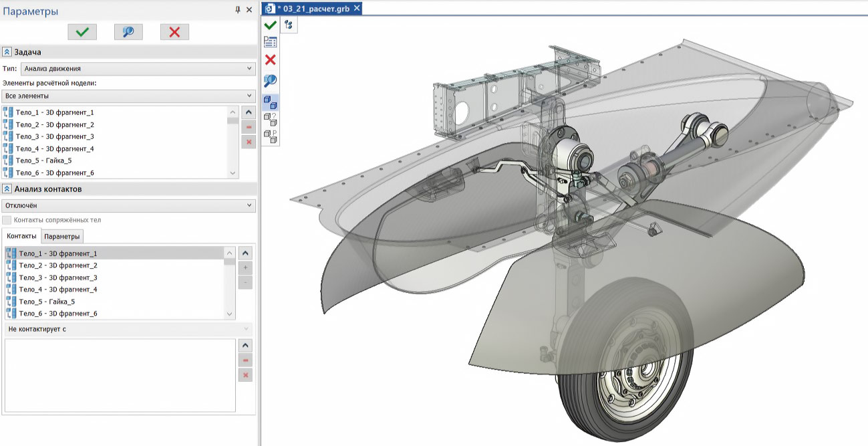Toggle the Контакты сопряжённых тел checkbox
868x446 pixels.
tap(7, 220)
